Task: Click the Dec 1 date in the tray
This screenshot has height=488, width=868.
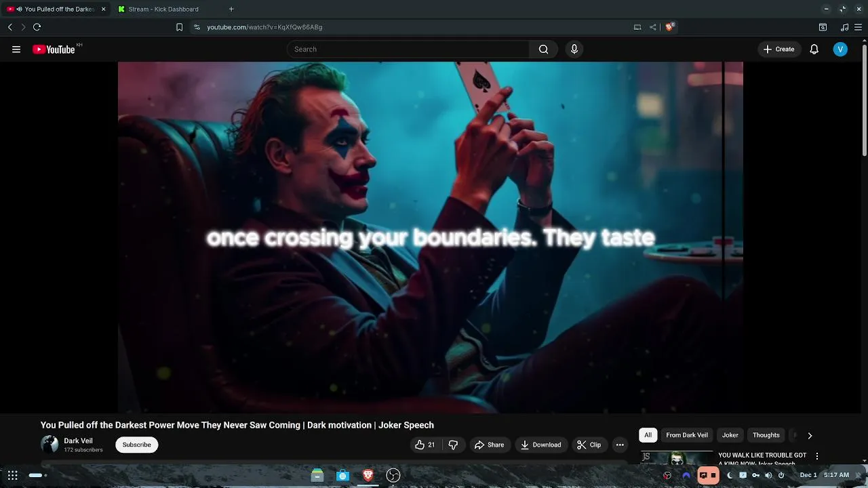Action: (x=808, y=475)
